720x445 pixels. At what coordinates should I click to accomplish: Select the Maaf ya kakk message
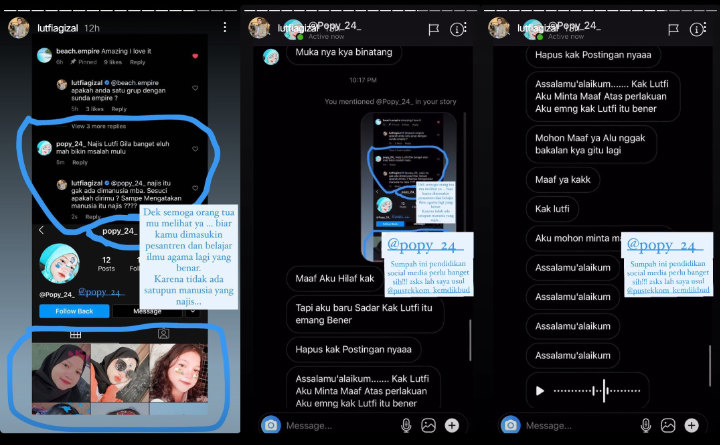[x=563, y=180]
